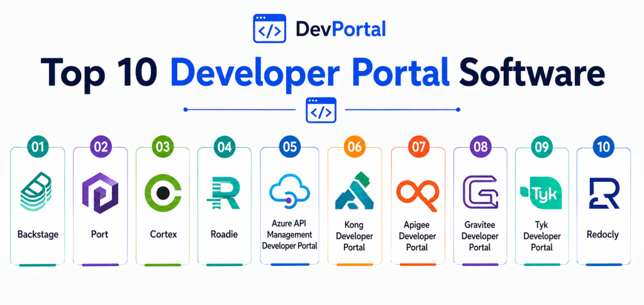Click the Backstage text label
Screen dimensions: 644x305
38,235
